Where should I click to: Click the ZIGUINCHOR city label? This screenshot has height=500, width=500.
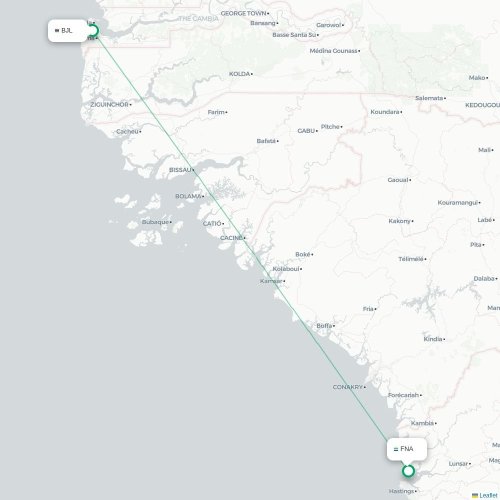pos(109,105)
